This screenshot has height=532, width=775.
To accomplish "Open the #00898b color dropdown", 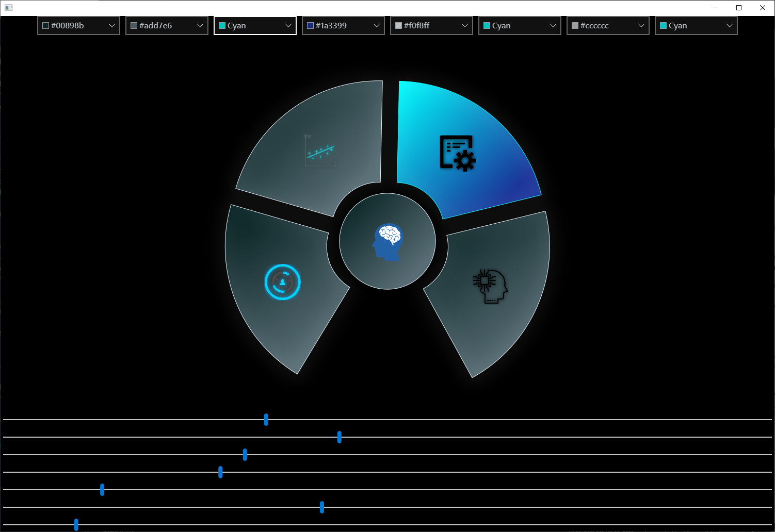I will [111, 25].
